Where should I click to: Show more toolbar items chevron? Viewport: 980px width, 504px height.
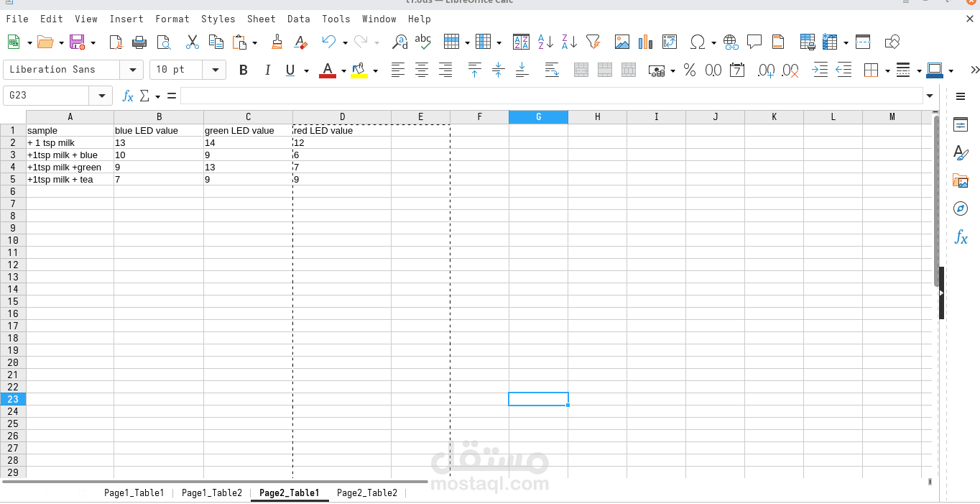pyautogui.click(x=974, y=70)
